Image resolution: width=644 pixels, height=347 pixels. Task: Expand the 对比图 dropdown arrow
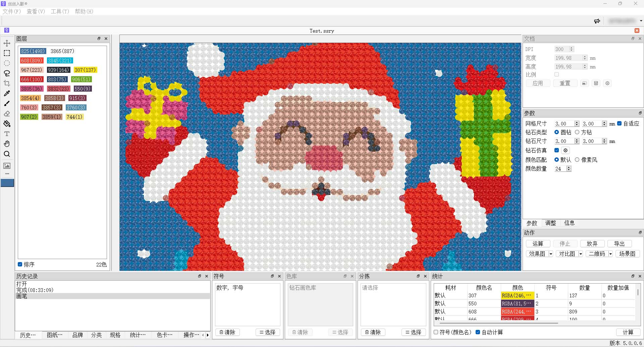pos(581,254)
